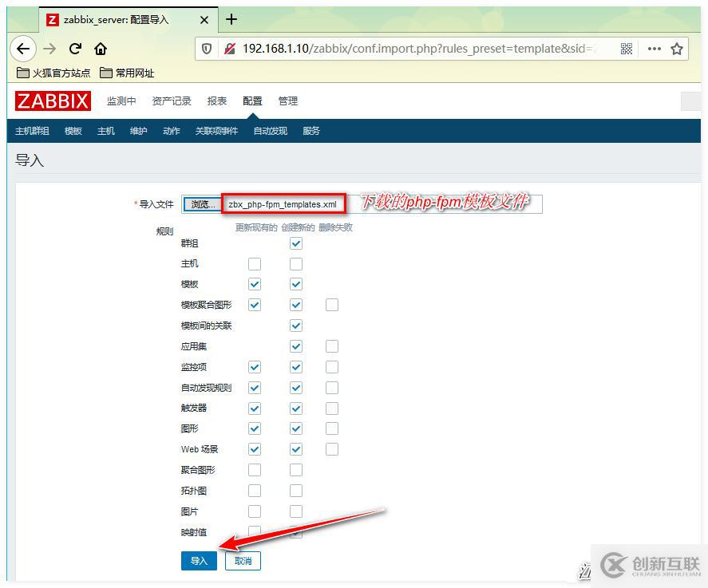
Task: Bookmark this page with the star icon
Action: click(x=678, y=48)
